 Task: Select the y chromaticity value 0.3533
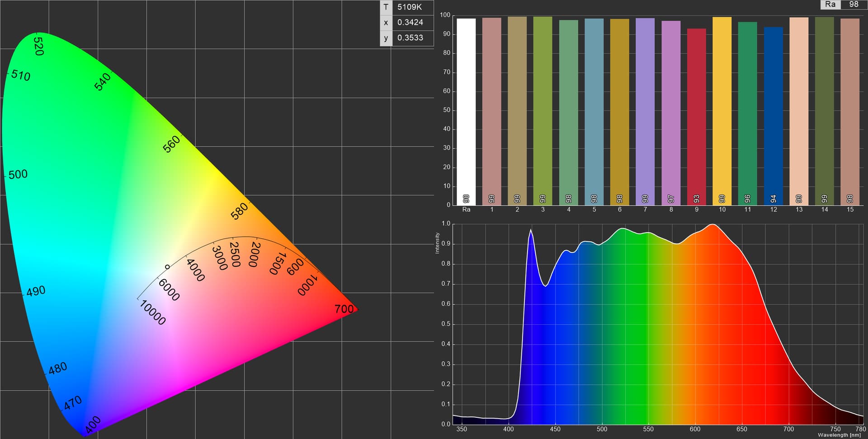pyautogui.click(x=410, y=37)
